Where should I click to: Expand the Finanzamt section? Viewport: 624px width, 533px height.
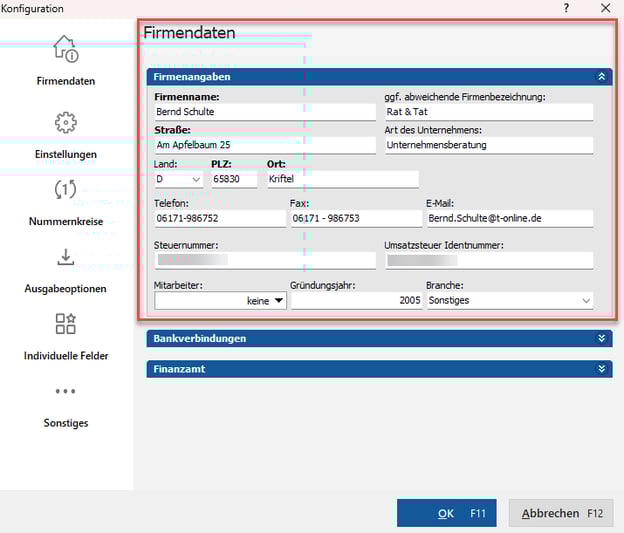coord(601,369)
